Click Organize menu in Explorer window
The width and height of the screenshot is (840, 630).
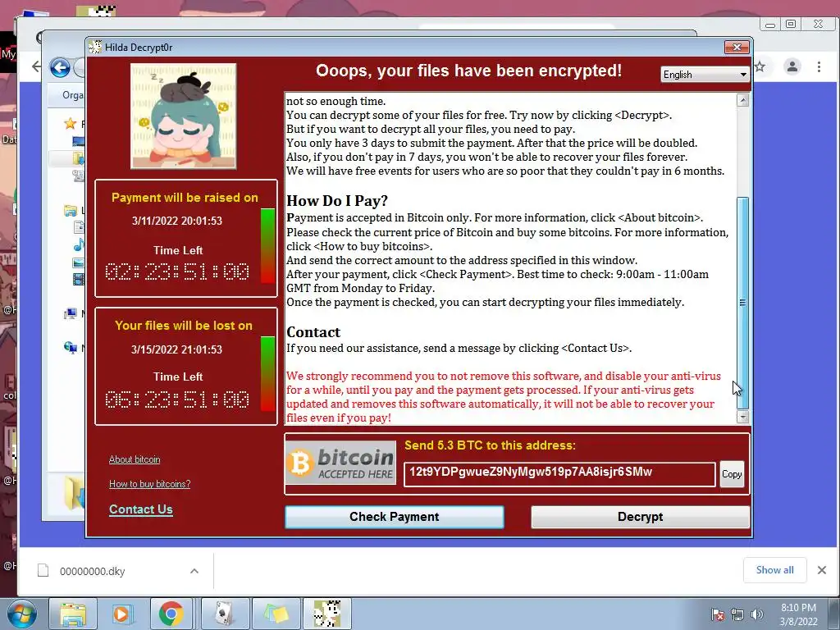tap(73, 95)
